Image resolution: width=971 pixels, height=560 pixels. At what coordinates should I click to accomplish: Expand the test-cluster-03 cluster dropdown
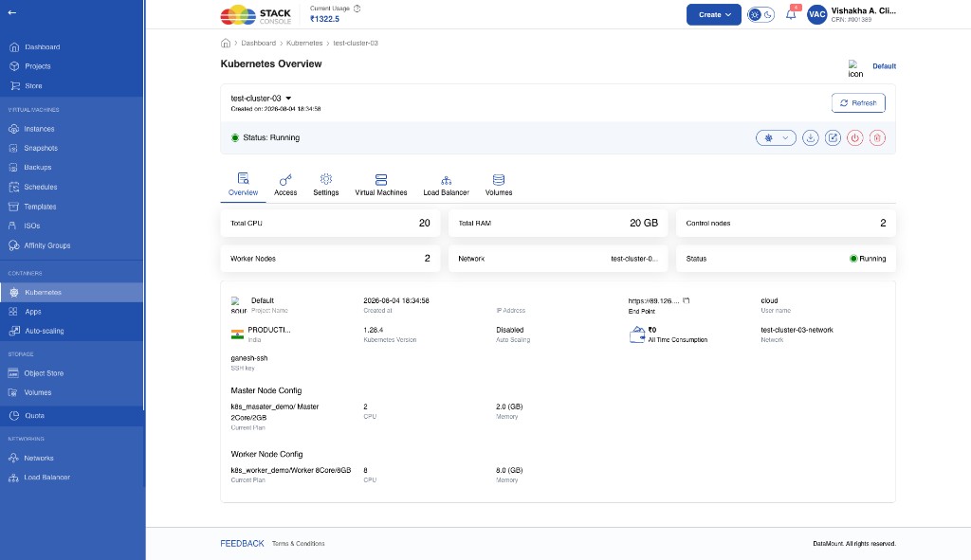click(x=288, y=99)
